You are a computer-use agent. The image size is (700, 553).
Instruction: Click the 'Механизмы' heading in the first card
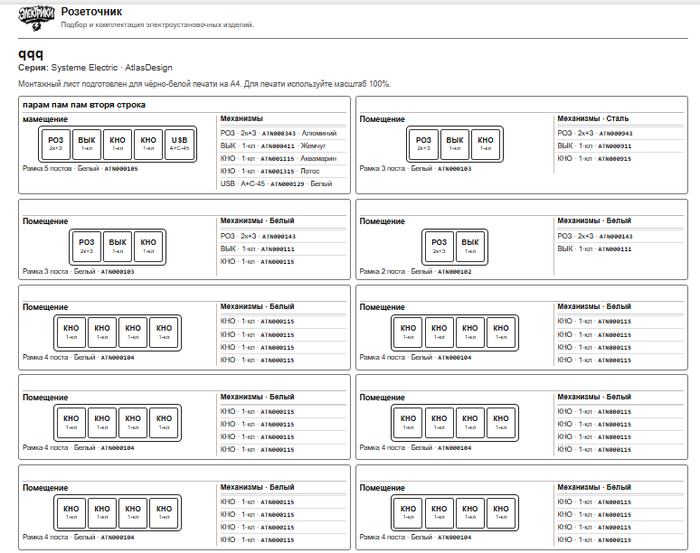pos(242,119)
